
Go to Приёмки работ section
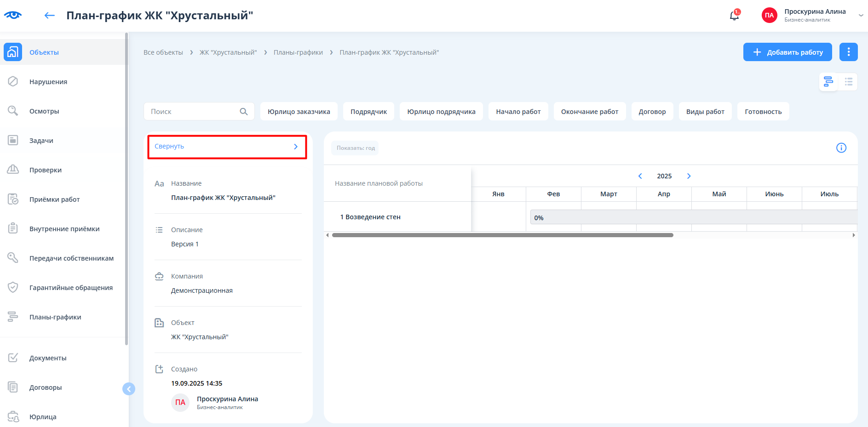pyautogui.click(x=54, y=199)
